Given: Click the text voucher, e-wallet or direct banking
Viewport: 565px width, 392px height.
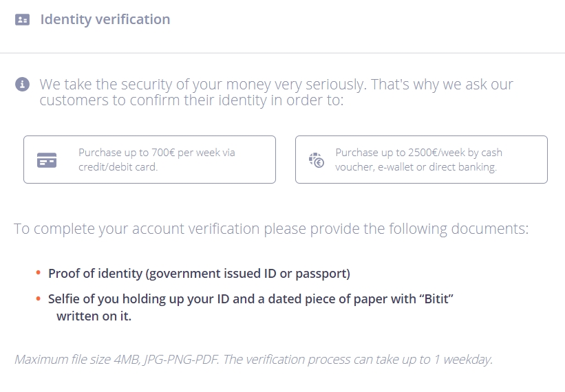Looking at the screenshot, I should point(416,167).
